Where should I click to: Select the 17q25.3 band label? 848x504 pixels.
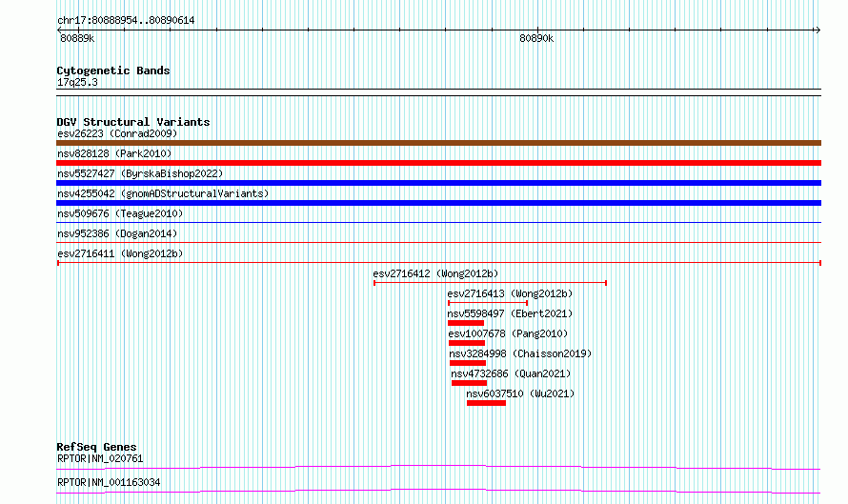77,82
